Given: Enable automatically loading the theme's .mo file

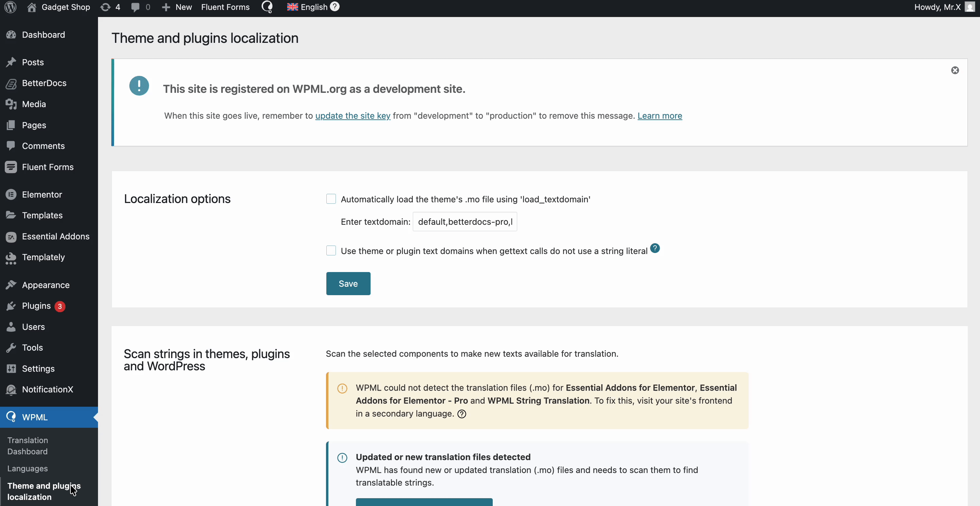Looking at the screenshot, I should (x=331, y=199).
